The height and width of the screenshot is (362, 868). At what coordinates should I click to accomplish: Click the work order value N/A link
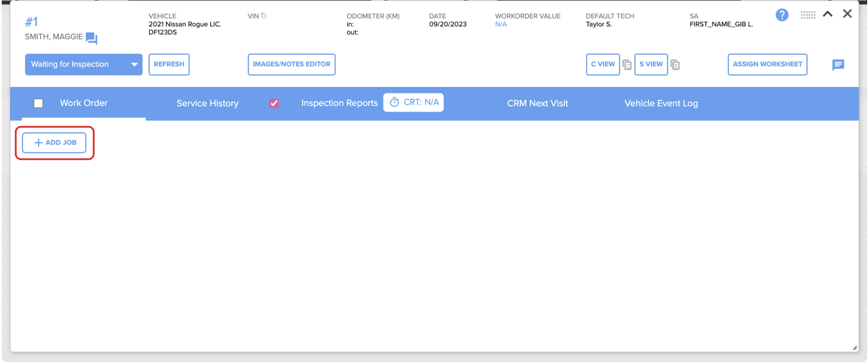[501, 24]
